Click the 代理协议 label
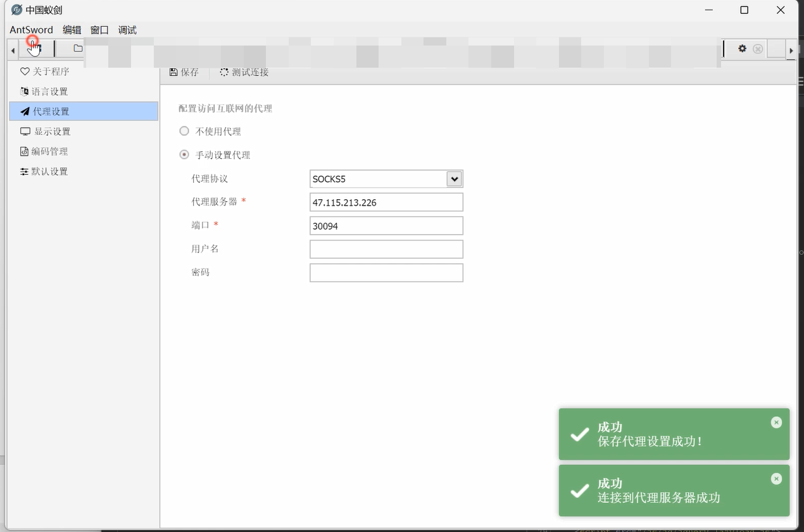Viewport: 804px width, 532px height. [210, 179]
